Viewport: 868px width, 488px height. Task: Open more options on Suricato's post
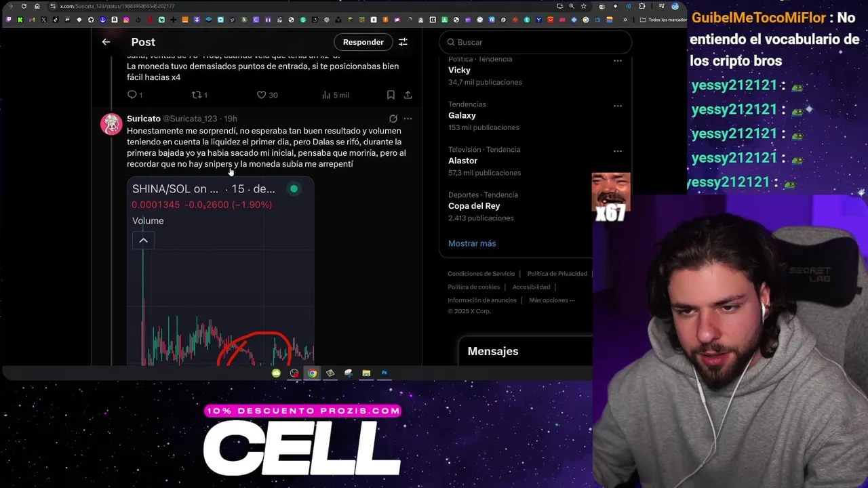coord(408,119)
